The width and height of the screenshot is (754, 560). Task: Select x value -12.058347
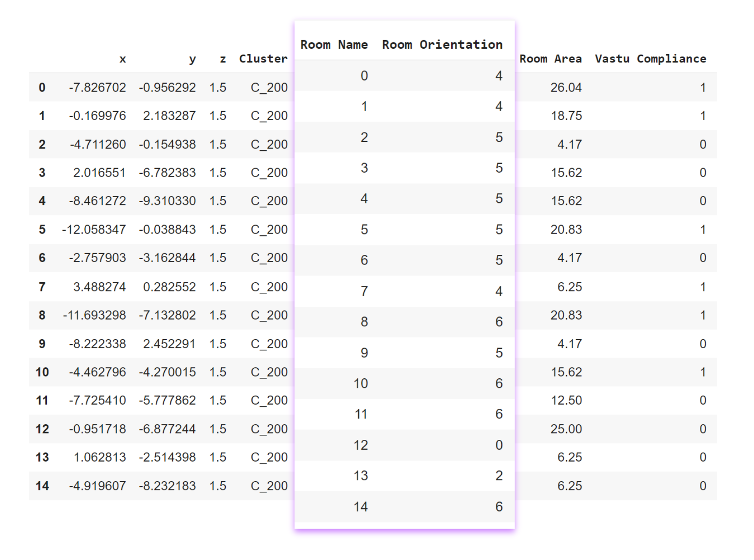[x=94, y=229]
